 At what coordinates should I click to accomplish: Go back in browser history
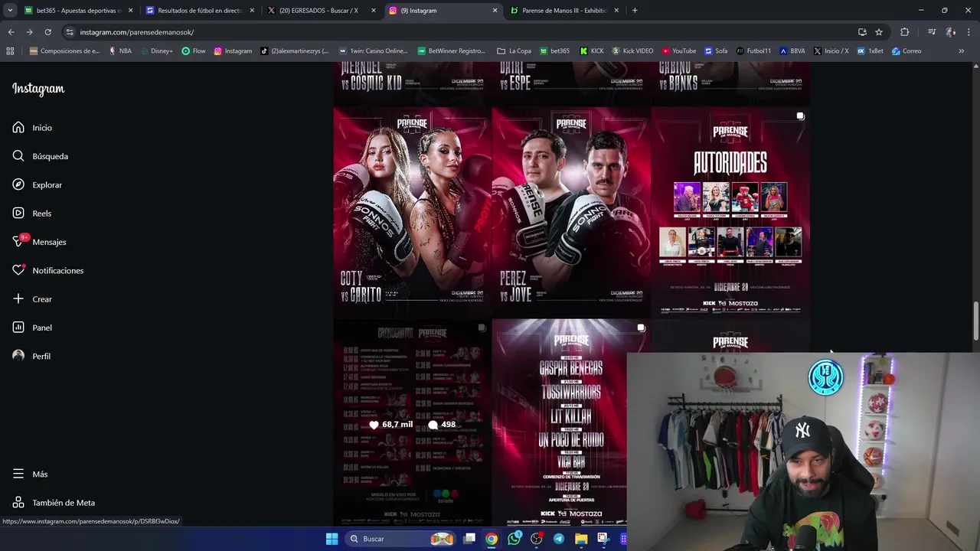point(11,32)
